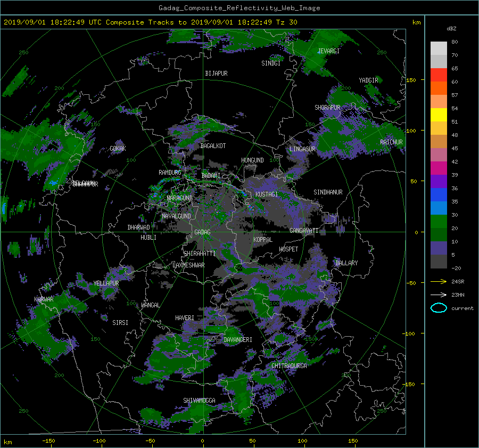
Task: Click the GOKAK city label
Action: (118, 149)
